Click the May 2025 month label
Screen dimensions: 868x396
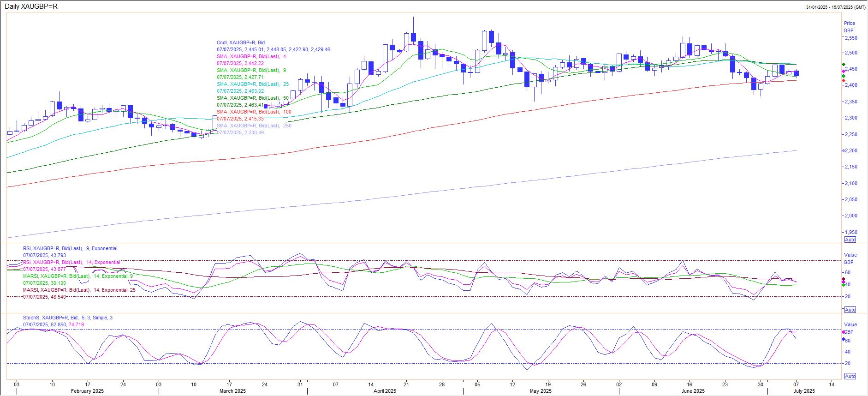(541, 391)
